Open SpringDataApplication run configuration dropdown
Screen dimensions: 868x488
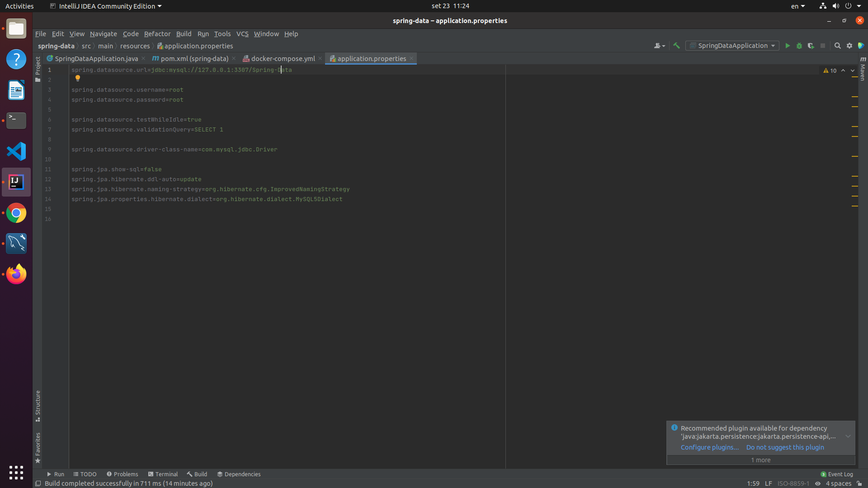click(x=732, y=46)
